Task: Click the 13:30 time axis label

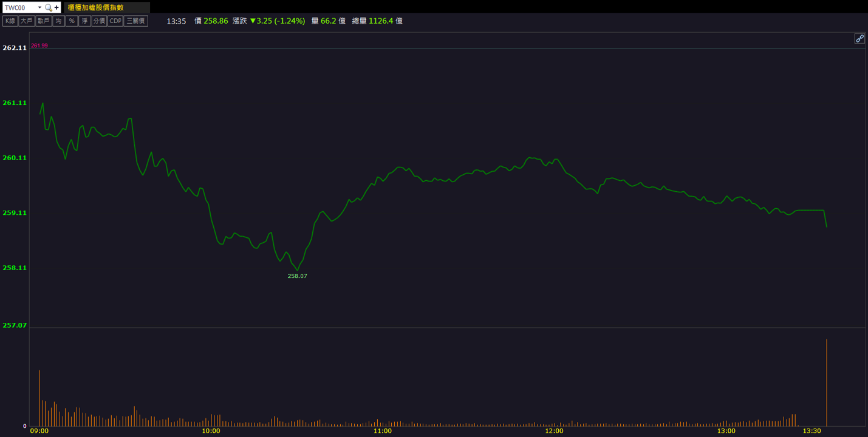Action: click(x=812, y=431)
